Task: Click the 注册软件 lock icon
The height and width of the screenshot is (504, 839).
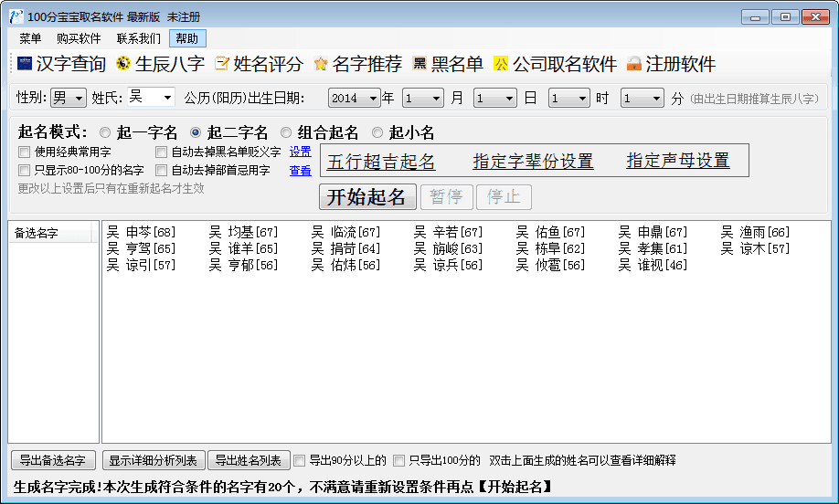Action: [x=633, y=64]
